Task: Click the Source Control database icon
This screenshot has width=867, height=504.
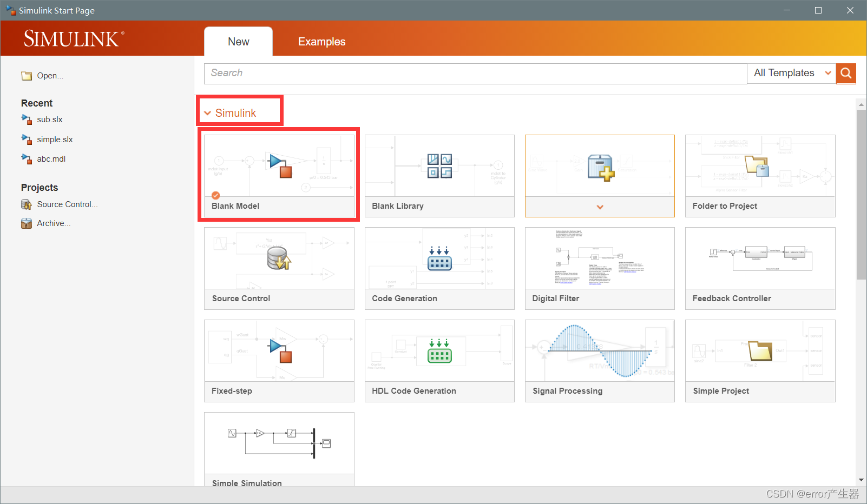Action: (x=279, y=258)
